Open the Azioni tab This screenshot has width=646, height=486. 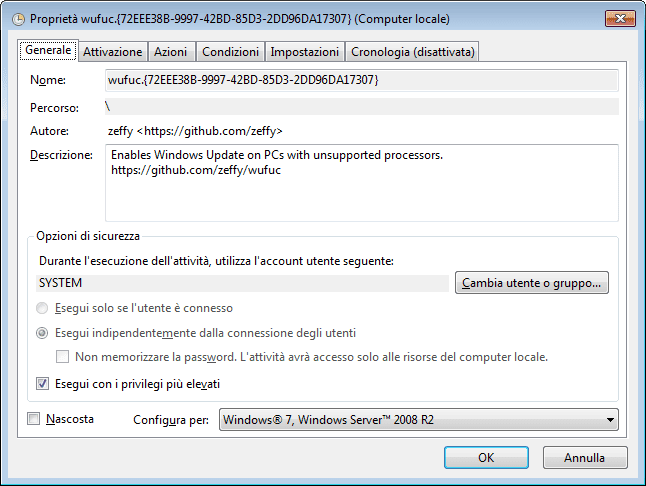point(171,52)
